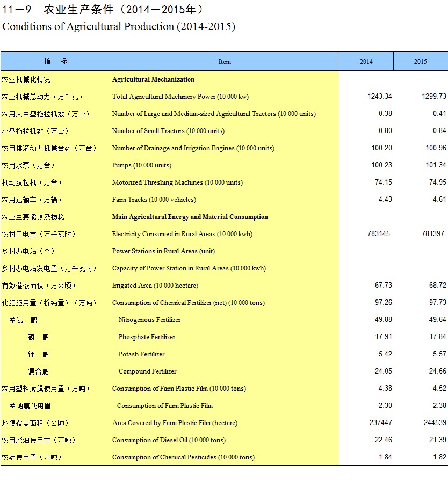Select the Diesel Oil 2015 value 21.39
448x483 pixels.
[437, 440]
